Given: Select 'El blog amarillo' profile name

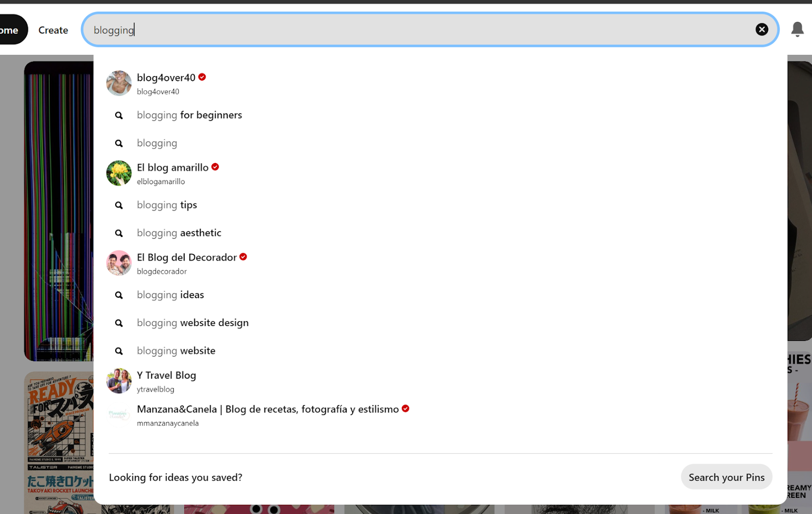Looking at the screenshot, I should pyautogui.click(x=173, y=167).
